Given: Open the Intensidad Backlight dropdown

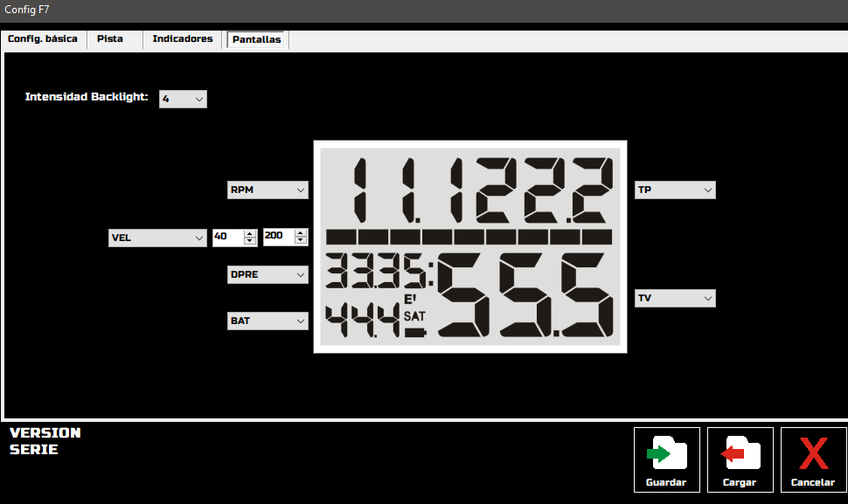Looking at the screenshot, I should point(183,99).
